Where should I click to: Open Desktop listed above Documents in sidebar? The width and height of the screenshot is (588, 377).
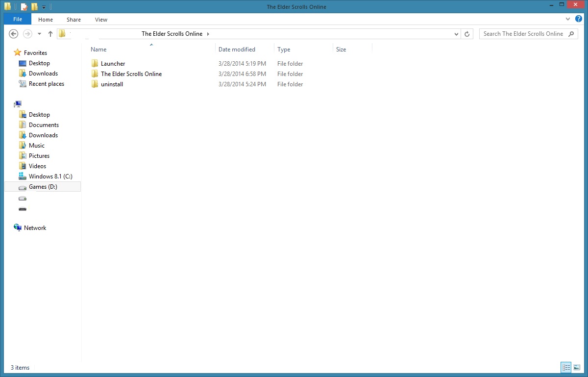pos(39,115)
